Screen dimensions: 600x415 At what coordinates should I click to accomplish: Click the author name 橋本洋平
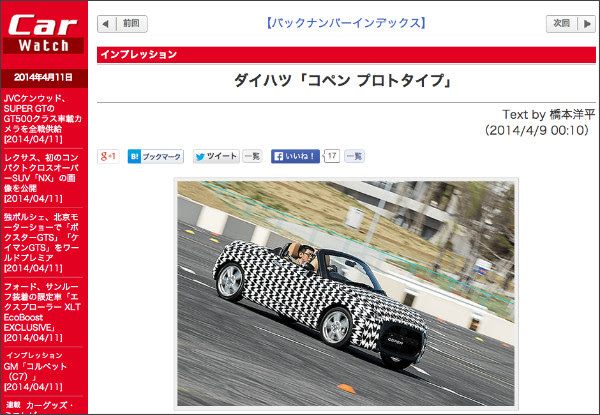tap(572, 114)
